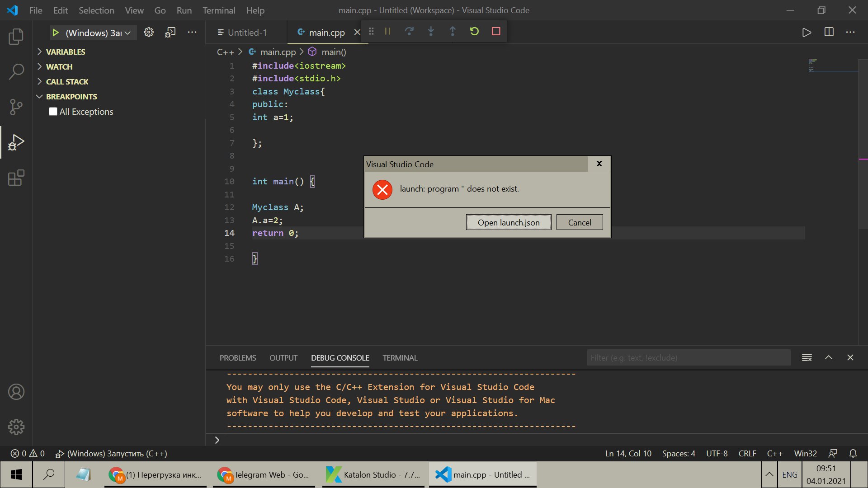This screenshot has width=868, height=488.
Task: Change line endings via CRLF status item
Action: point(747,453)
